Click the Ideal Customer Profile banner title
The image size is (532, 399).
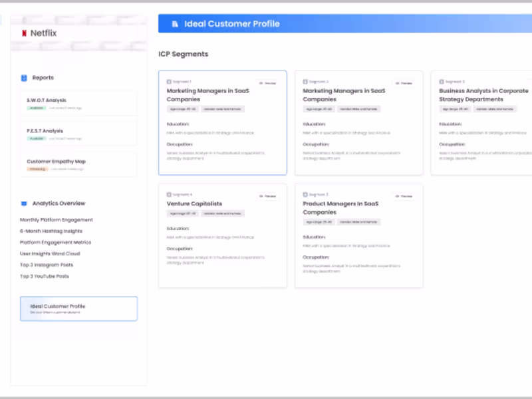tap(231, 24)
